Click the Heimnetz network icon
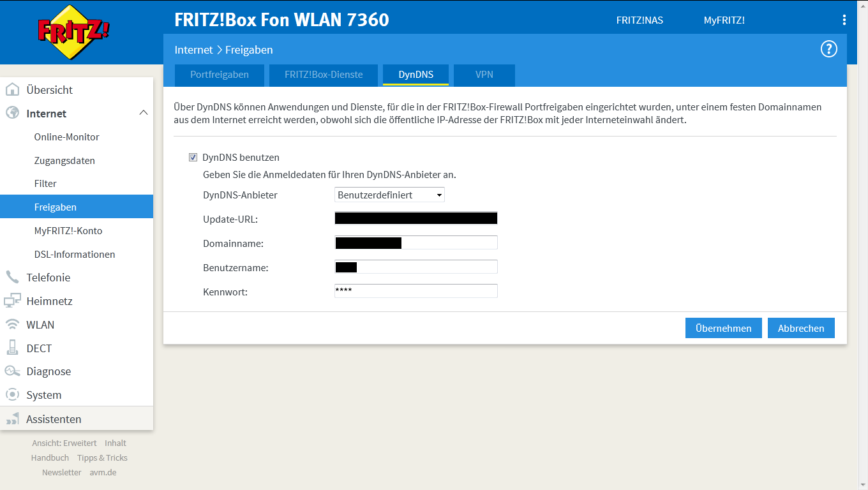Viewport: 868px width, 490px height. [13, 301]
